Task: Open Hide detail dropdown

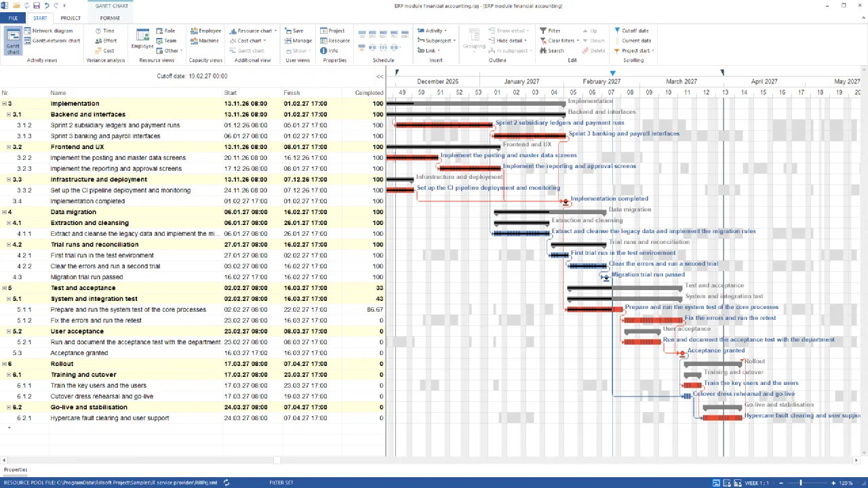Action: coord(509,41)
